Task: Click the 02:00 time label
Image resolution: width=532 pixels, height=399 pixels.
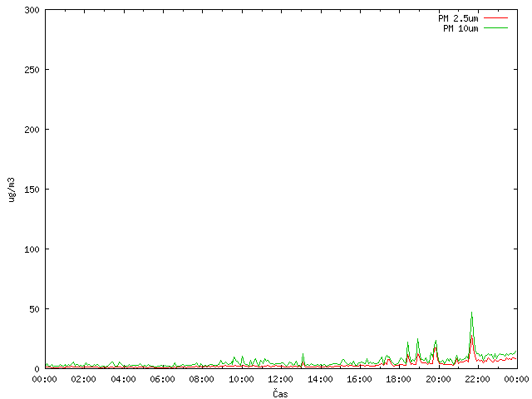Action: [x=83, y=379]
